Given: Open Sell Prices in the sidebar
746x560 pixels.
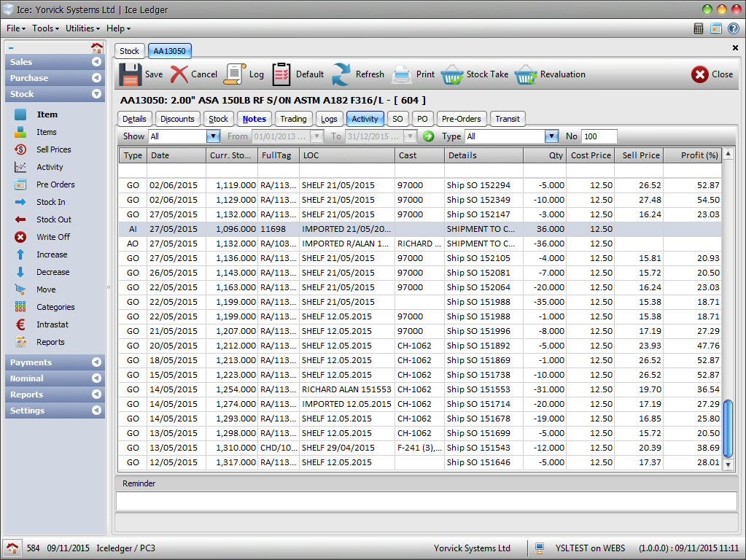Looking at the screenshot, I should coord(54,149).
